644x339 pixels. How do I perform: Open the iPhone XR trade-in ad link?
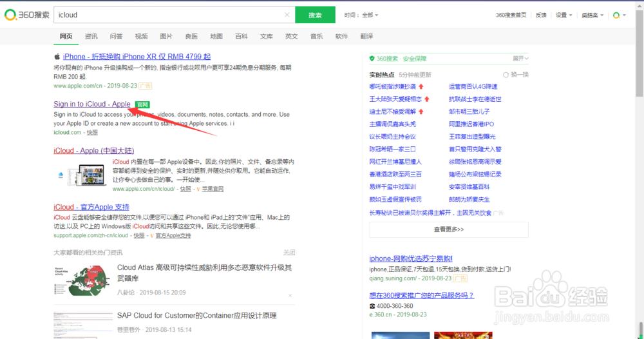coord(137,57)
